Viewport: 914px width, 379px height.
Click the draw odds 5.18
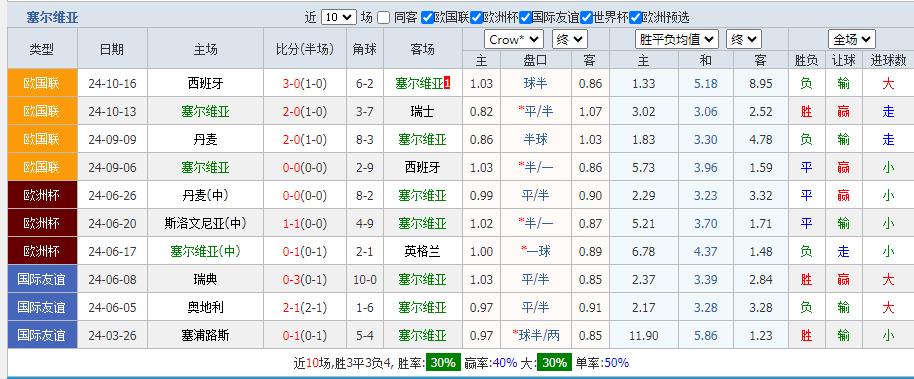coord(706,83)
